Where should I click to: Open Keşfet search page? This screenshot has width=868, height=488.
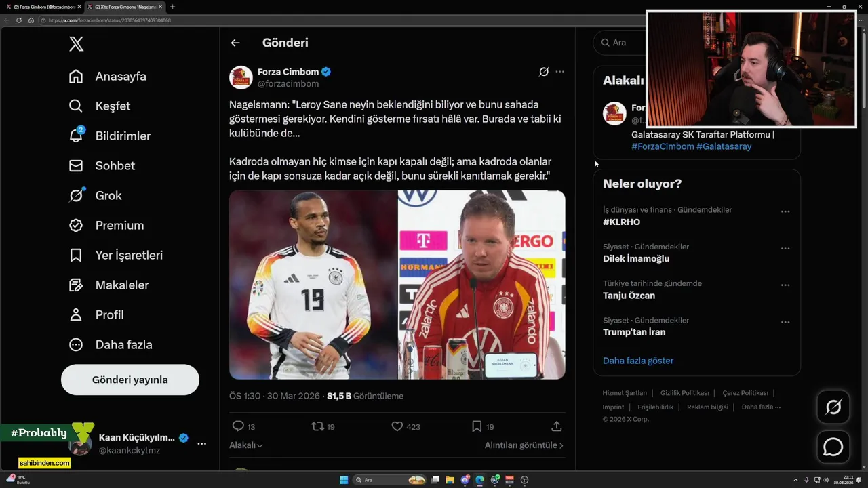coord(100,106)
